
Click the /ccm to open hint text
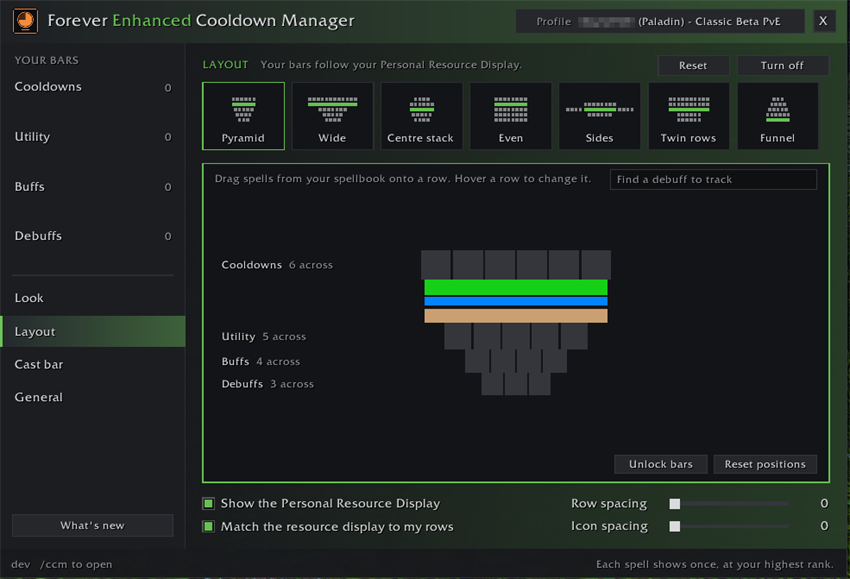tap(76, 564)
